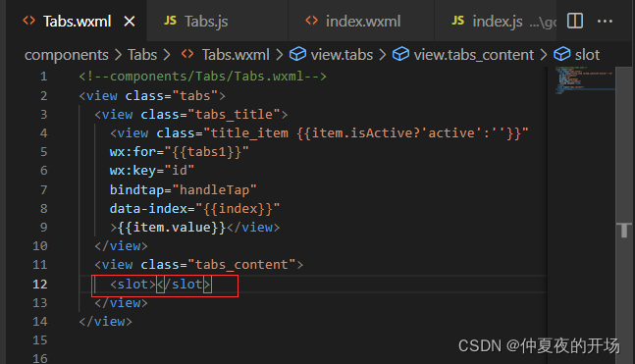The height and width of the screenshot is (364, 635).
Task: Open the More Actions ellipsis menu
Action: (x=605, y=21)
